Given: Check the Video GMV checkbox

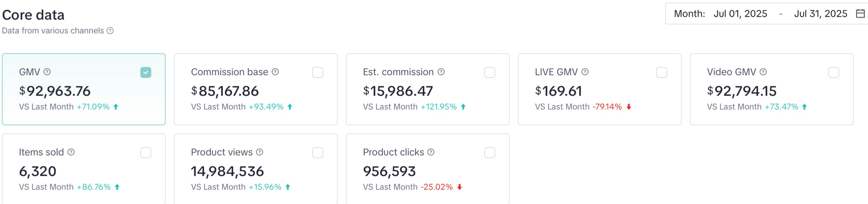Looking at the screenshot, I should pyautogui.click(x=834, y=72).
